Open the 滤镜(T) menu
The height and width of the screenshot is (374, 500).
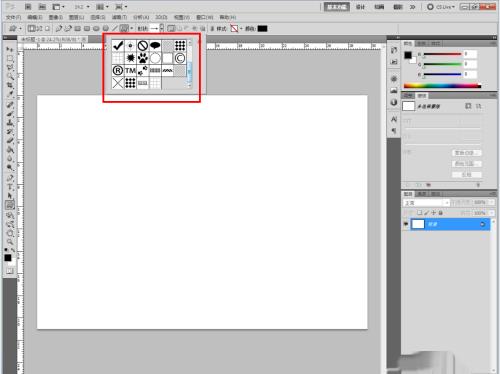pos(119,17)
